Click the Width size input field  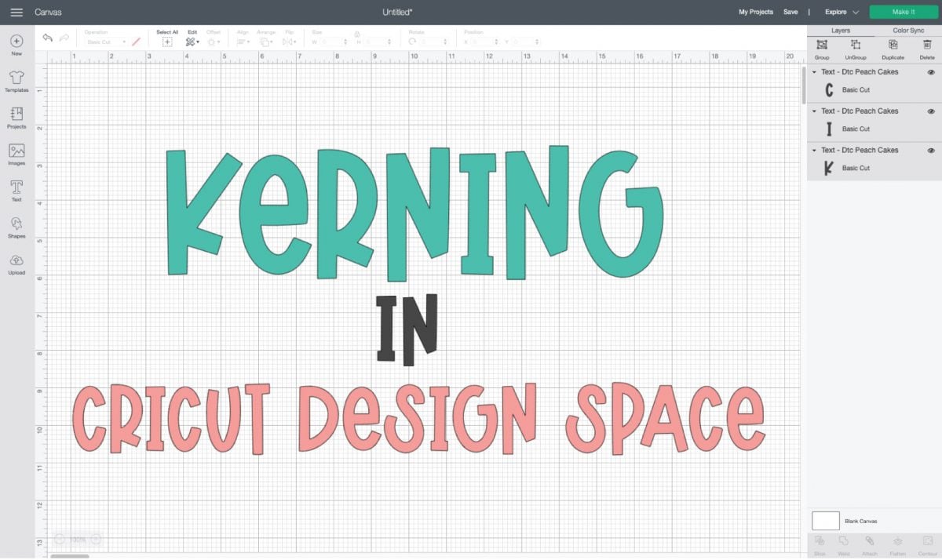point(334,42)
